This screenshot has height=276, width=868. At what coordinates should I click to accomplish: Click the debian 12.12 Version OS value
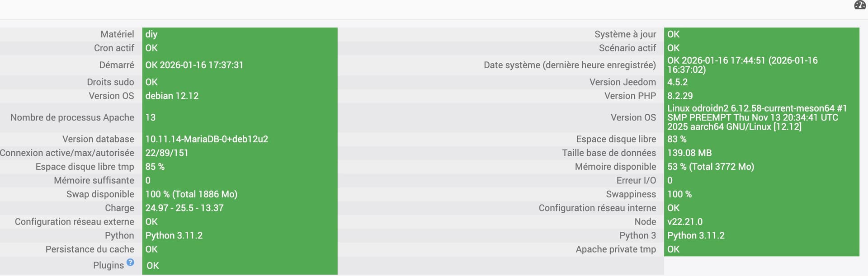pos(172,96)
